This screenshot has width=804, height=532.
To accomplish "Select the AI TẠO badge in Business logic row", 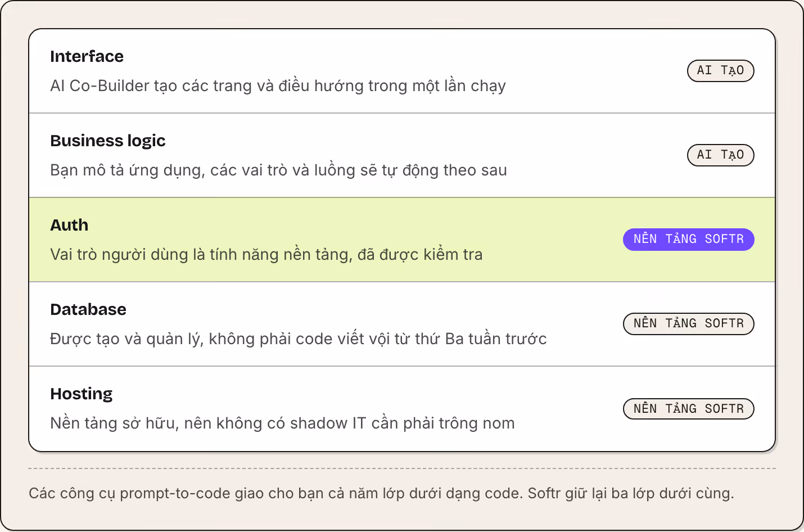I will pos(720,155).
